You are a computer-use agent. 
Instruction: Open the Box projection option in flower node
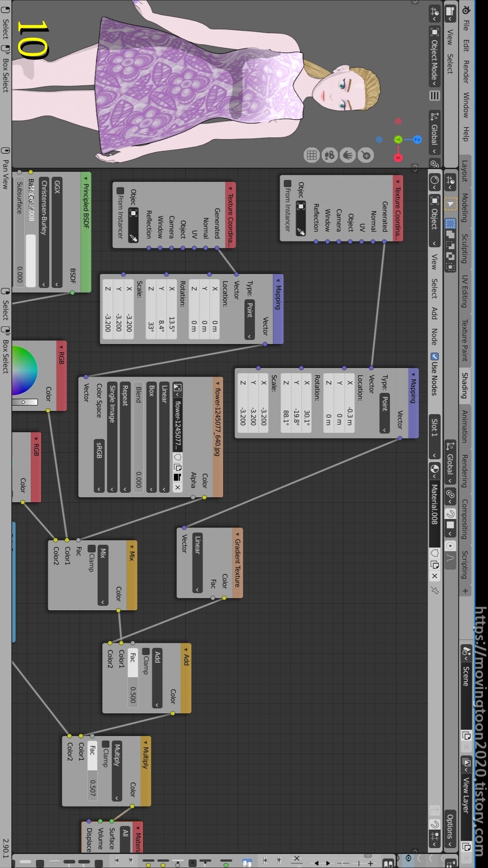(151, 438)
